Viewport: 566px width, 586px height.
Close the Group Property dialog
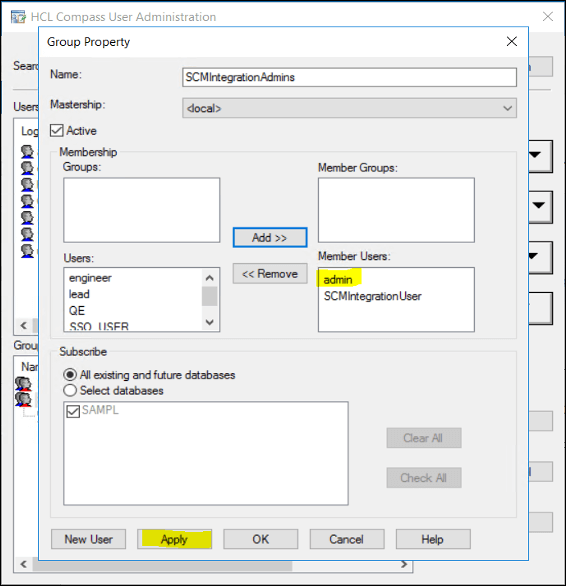point(511,41)
